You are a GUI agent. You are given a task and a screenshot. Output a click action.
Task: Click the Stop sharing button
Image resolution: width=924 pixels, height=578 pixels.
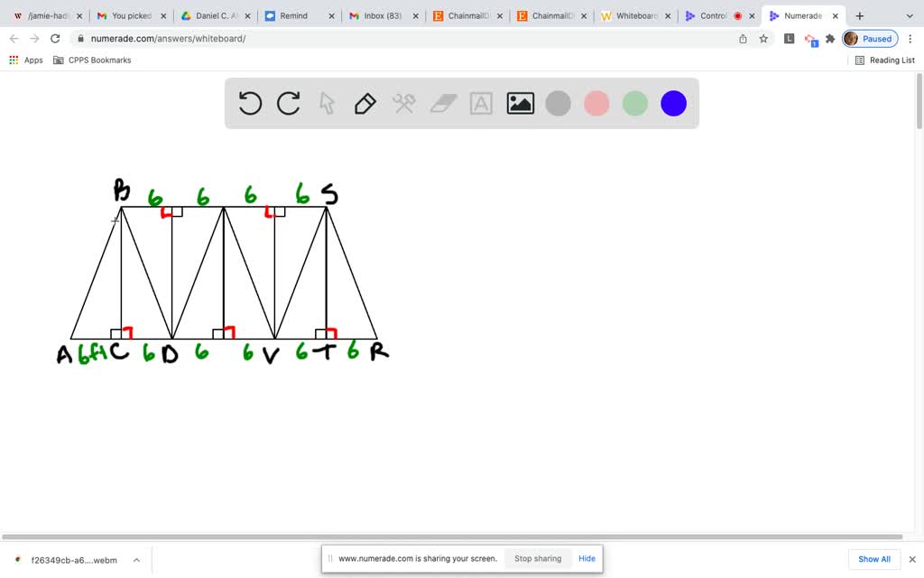[537, 558]
